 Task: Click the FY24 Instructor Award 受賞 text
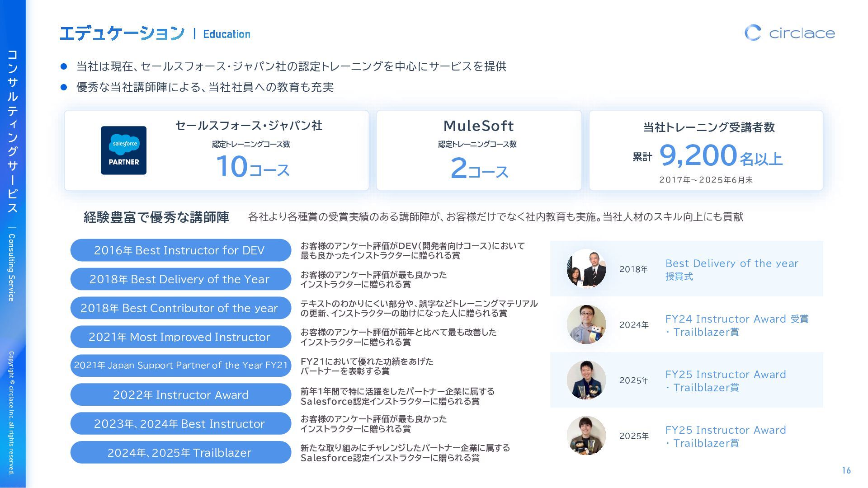click(x=737, y=319)
